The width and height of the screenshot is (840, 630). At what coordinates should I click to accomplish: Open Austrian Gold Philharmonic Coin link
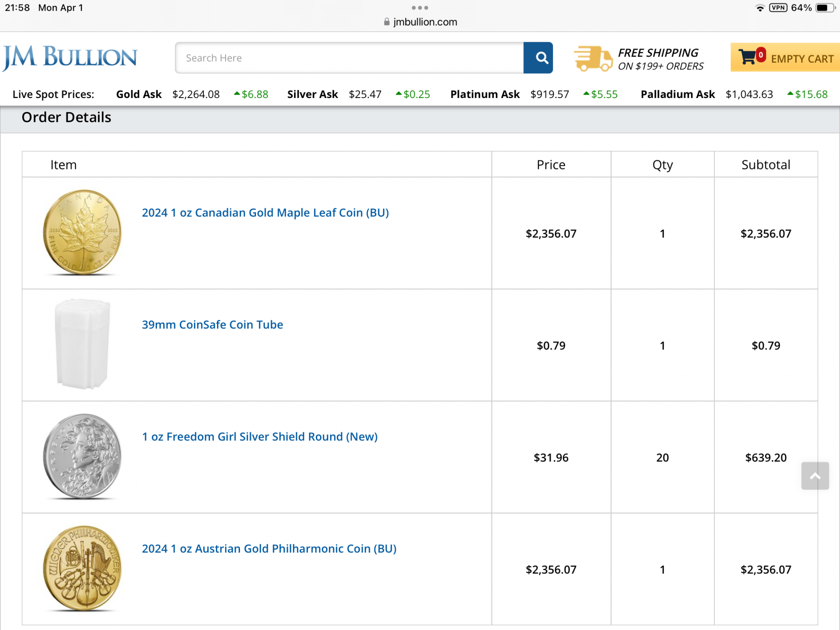269,548
